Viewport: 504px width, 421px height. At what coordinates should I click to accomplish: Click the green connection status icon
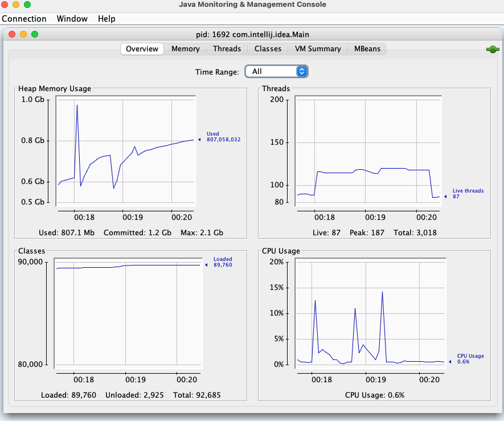492,50
